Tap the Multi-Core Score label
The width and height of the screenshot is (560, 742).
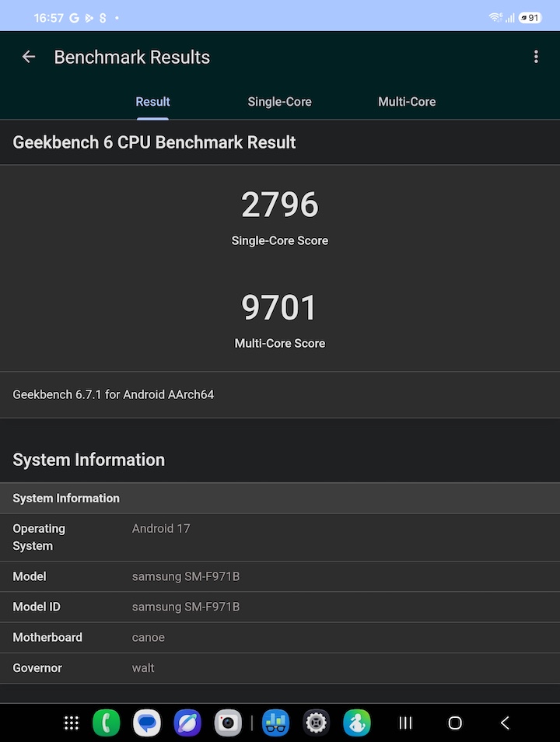pos(280,343)
